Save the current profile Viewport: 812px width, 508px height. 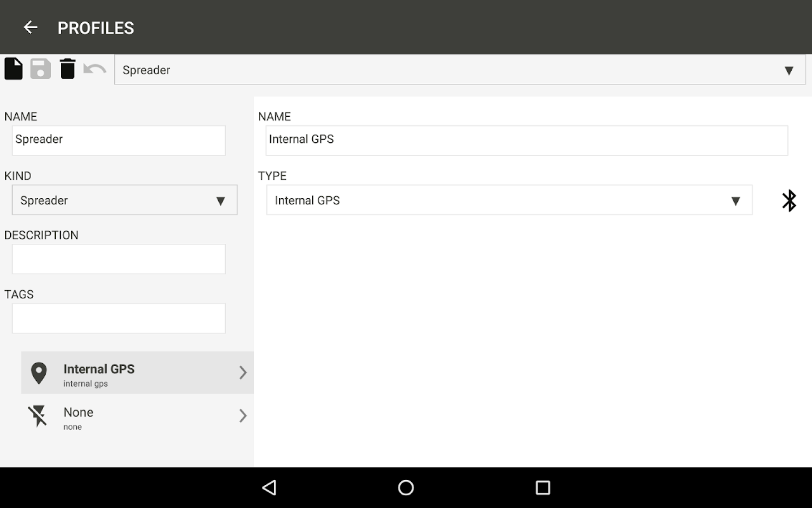[x=41, y=69]
